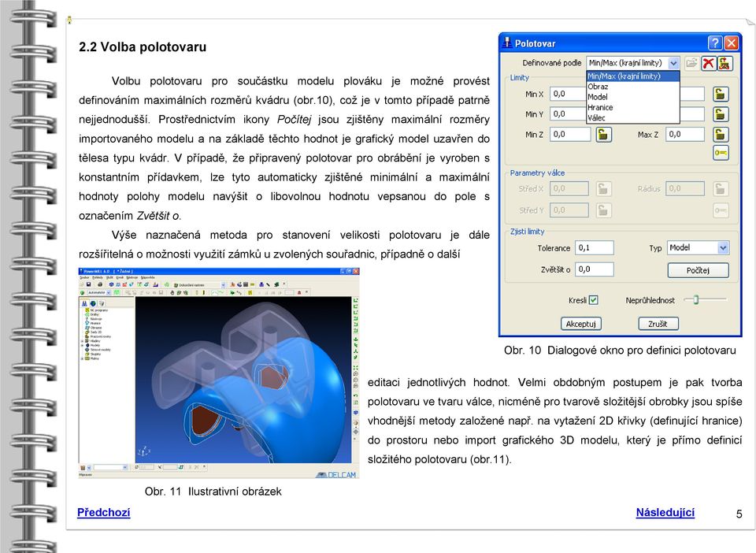The image size is (756, 553).
Task: Close the Polotovar dialog with the red X
Action: pos(732,43)
